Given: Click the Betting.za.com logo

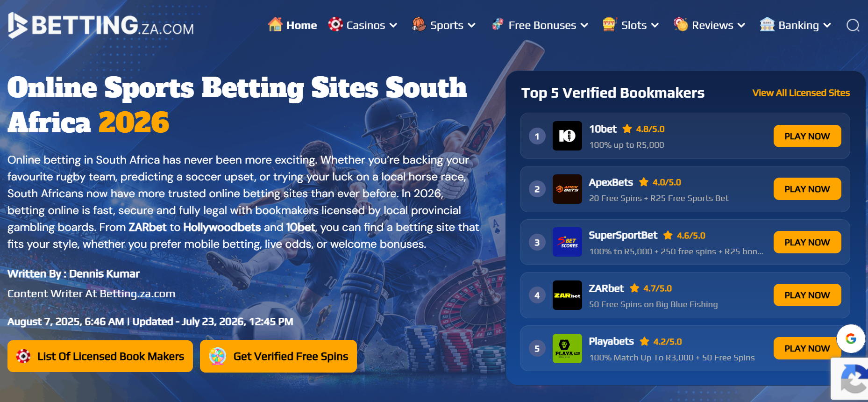Looking at the screenshot, I should [x=101, y=25].
